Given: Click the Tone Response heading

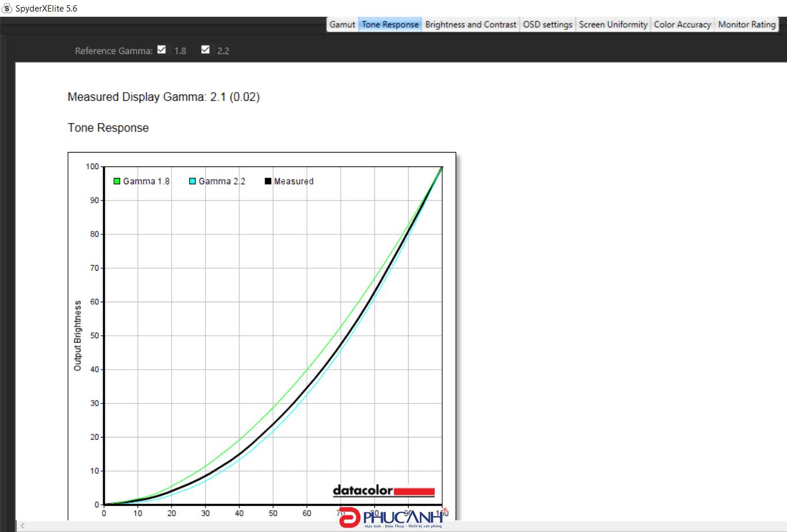Looking at the screenshot, I should [x=108, y=128].
